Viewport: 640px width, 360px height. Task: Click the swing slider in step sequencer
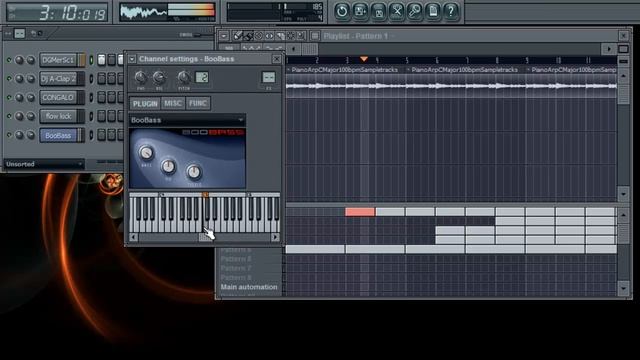197,35
